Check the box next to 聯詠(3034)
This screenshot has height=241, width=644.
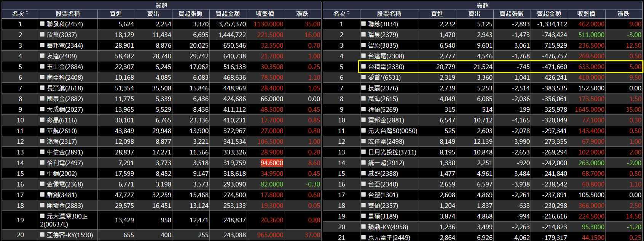[363, 24]
